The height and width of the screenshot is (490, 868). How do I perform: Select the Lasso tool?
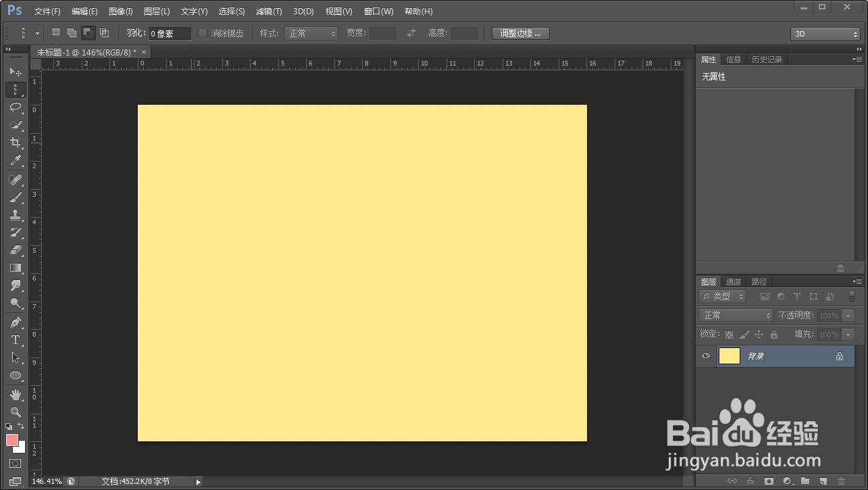coord(16,107)
